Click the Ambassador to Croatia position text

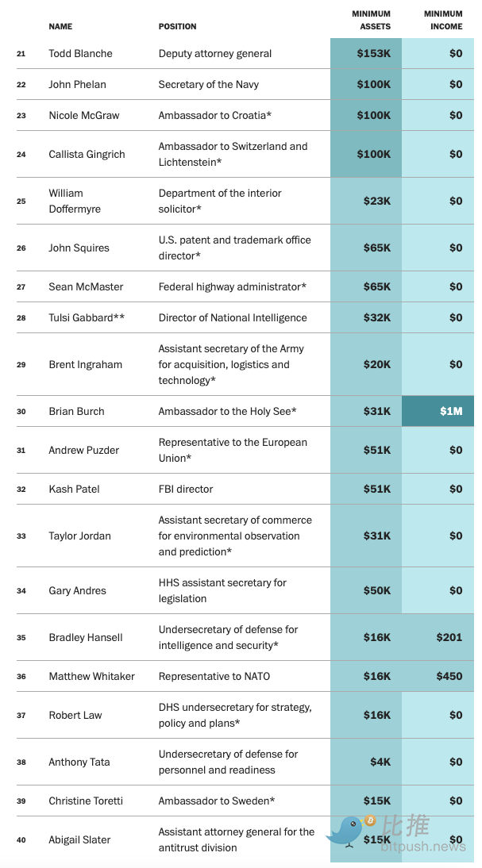tap(215, 116)
